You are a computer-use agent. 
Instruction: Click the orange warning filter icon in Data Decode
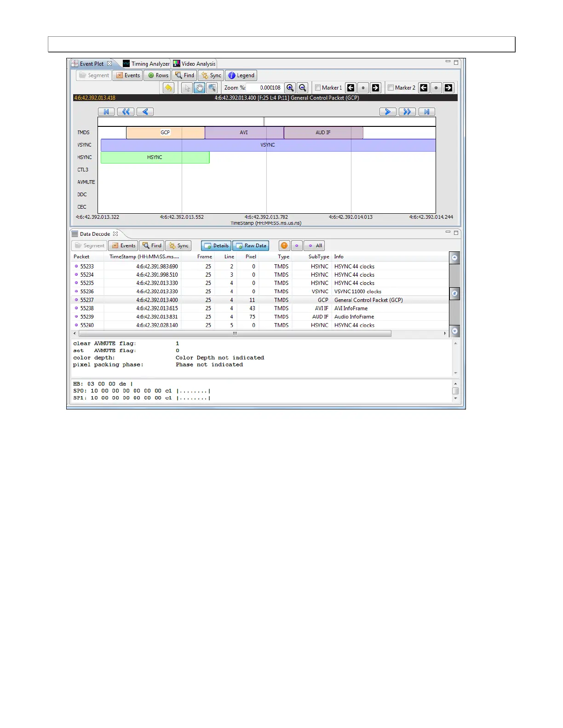[284, 246]
